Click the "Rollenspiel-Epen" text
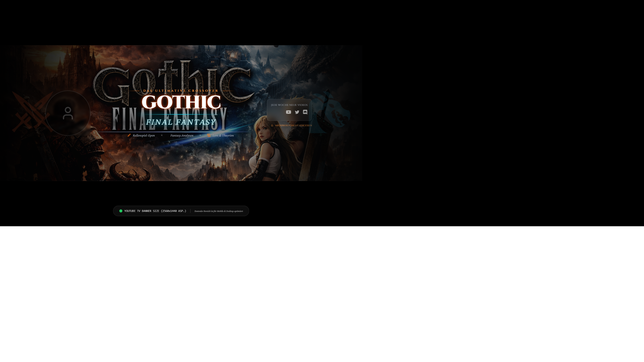The image size is (644, 362). (x=144, y=135)
